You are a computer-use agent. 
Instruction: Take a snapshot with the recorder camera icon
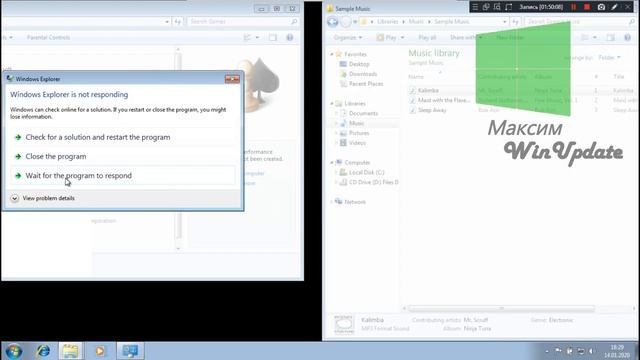[601, 7]
